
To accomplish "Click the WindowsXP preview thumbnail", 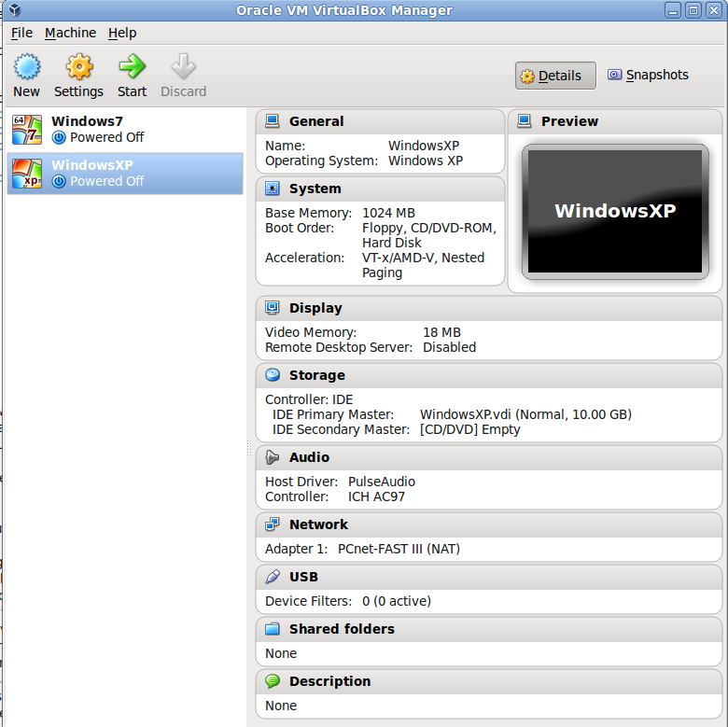I will [615, 211].
